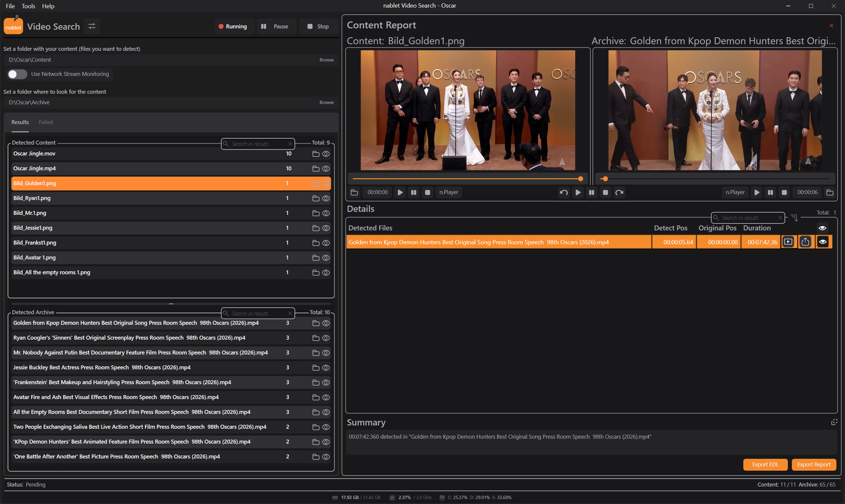Click the sort icon beside Details search box
Viewport: 845px width, 504px height.
(x=794, y=217)
